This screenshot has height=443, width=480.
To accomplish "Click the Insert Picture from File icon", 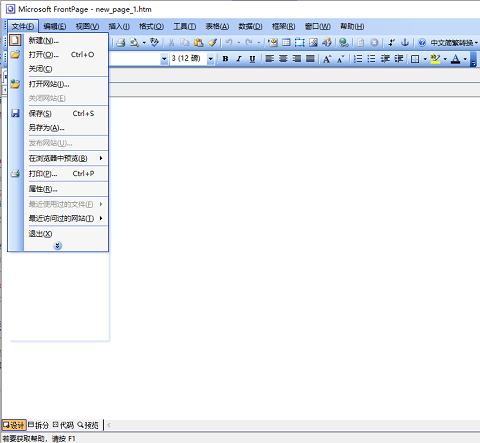I will pyautogui.click(x=313, y=42).
